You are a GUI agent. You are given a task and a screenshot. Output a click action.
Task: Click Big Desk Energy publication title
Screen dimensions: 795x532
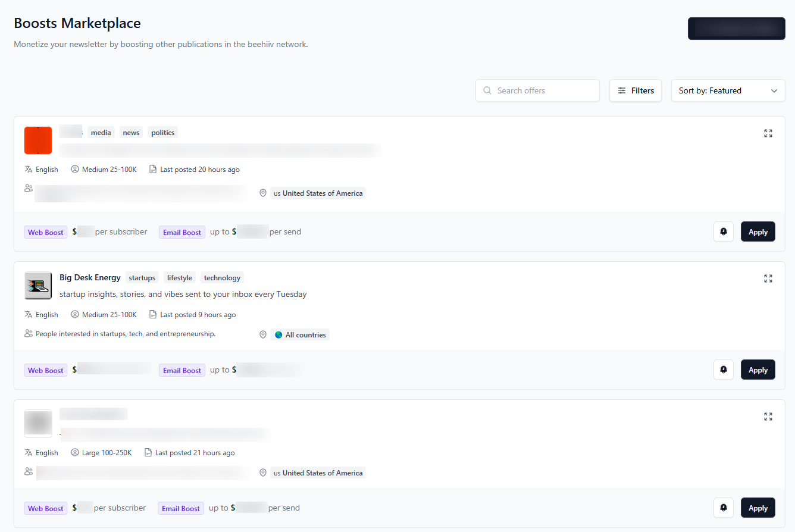pos(90,277)
